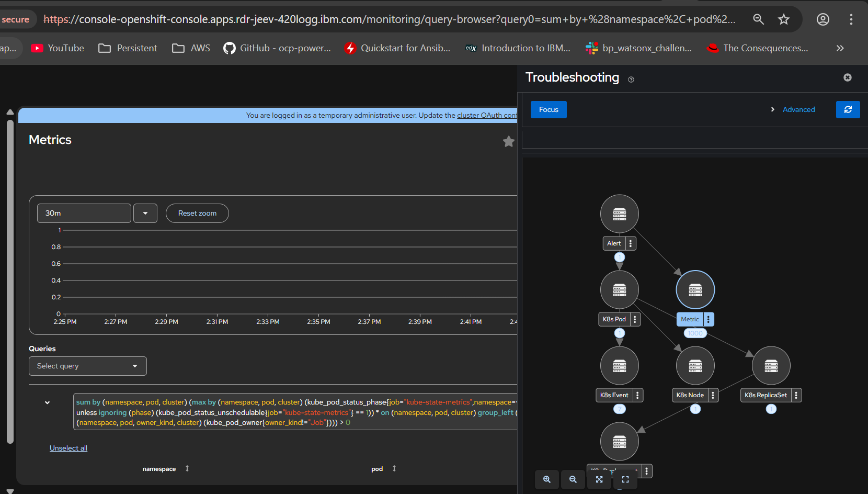
Task: Zoom in on the topology graph
Action: 547,479
